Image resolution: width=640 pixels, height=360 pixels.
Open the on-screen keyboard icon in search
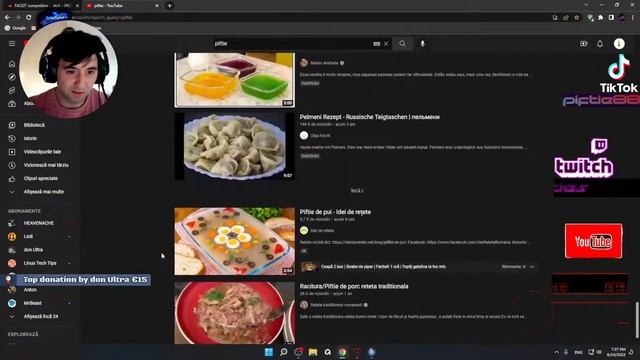click(x=376, y=44)
